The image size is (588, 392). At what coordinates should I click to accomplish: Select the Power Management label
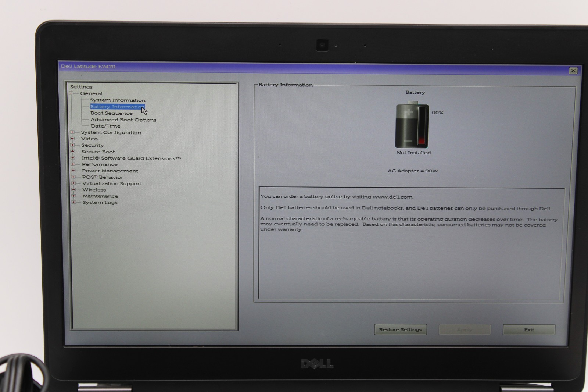point(110,171)
